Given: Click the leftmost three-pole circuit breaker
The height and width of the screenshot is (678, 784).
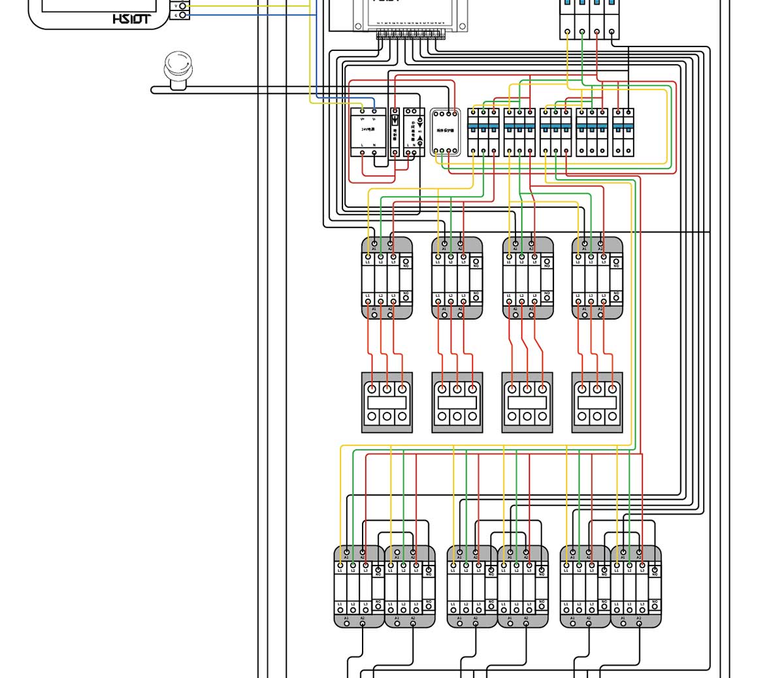Looking at the screenshot, I should 483,132.
